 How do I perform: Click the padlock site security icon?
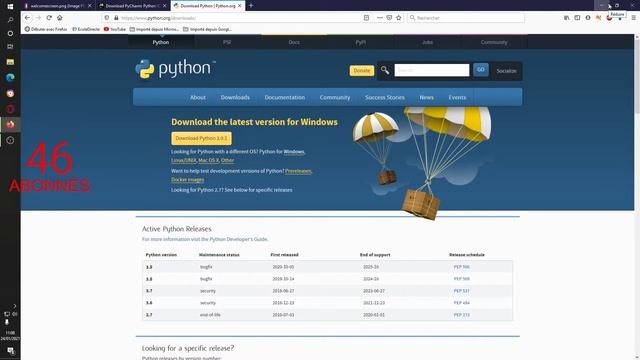[x=116, y=18]
